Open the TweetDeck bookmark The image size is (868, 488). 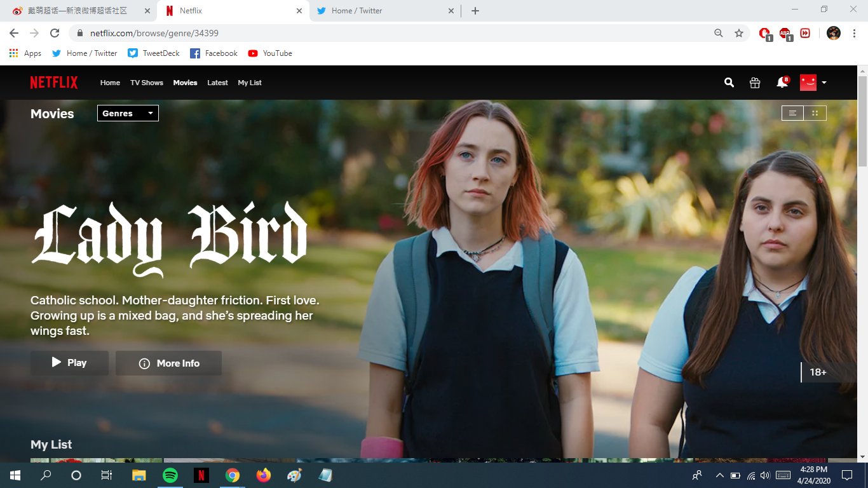154,53
